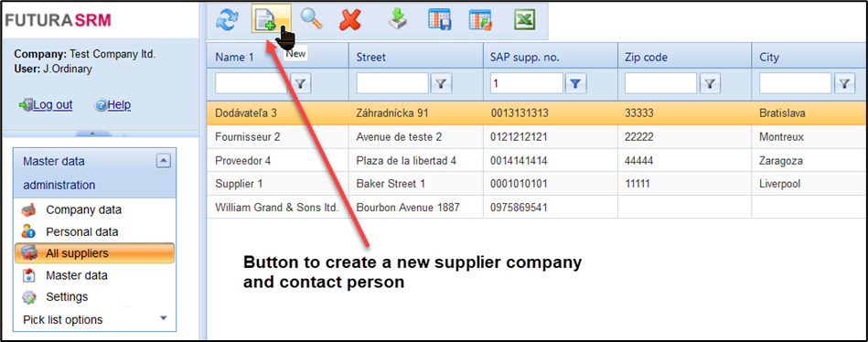
Task: Click the reset table layout icon
Action: (480, 20)
